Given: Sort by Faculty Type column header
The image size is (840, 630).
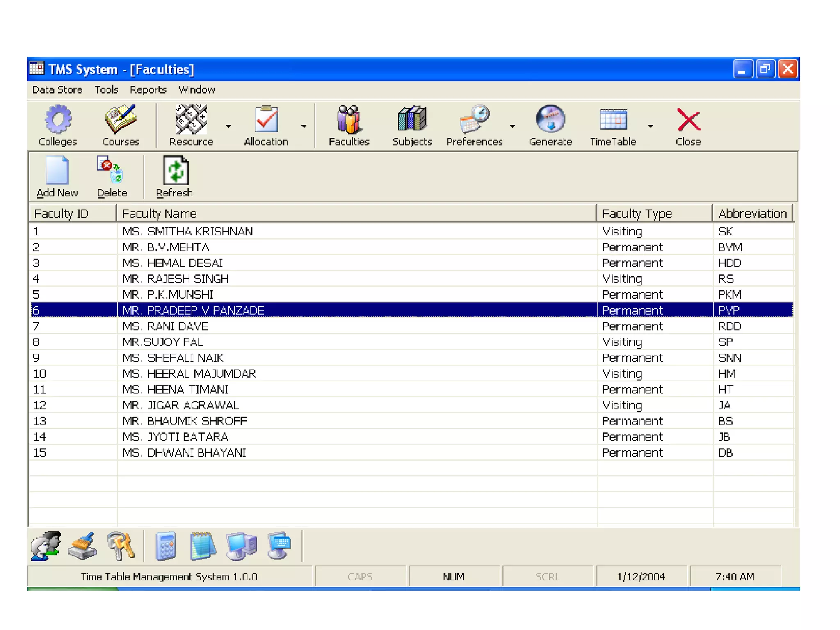Looking at the screenshot, I should 655,213.
